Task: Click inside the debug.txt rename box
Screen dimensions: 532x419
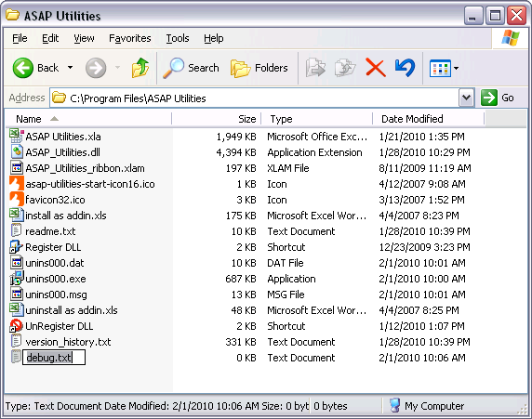Action: click(x=54, y=358)
